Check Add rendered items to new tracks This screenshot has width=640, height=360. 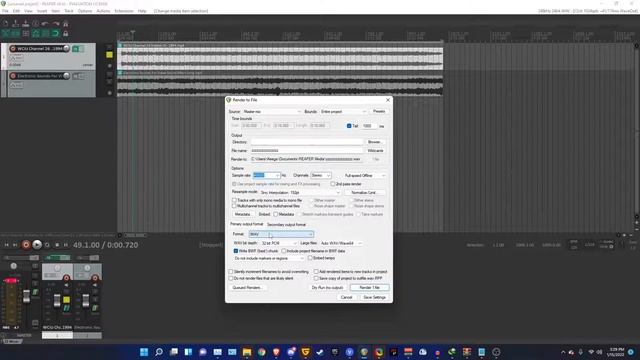point(316,271)
